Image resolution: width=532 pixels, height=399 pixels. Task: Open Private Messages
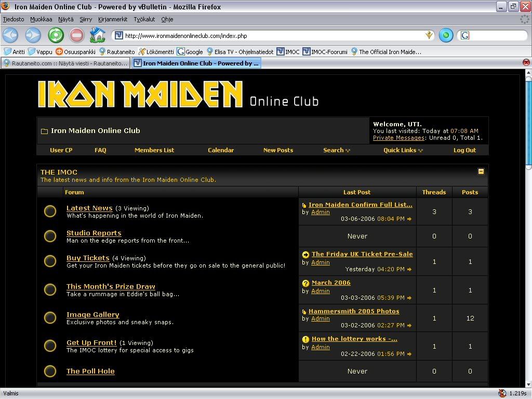pos(398,138)
